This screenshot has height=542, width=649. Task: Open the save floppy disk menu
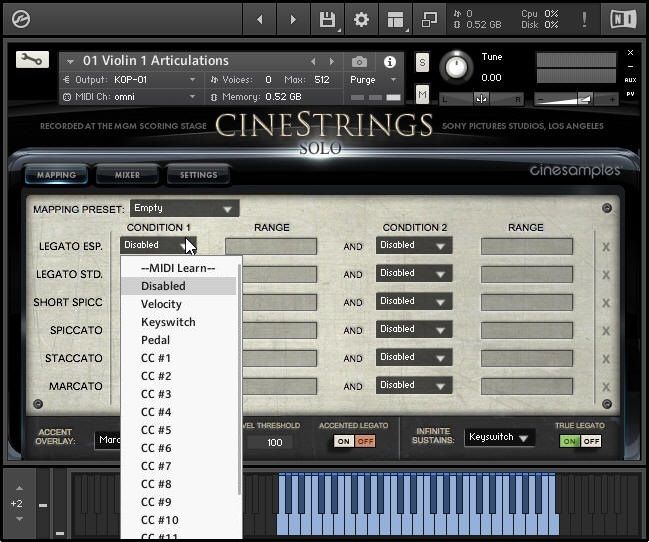click(x=328, y=19)
